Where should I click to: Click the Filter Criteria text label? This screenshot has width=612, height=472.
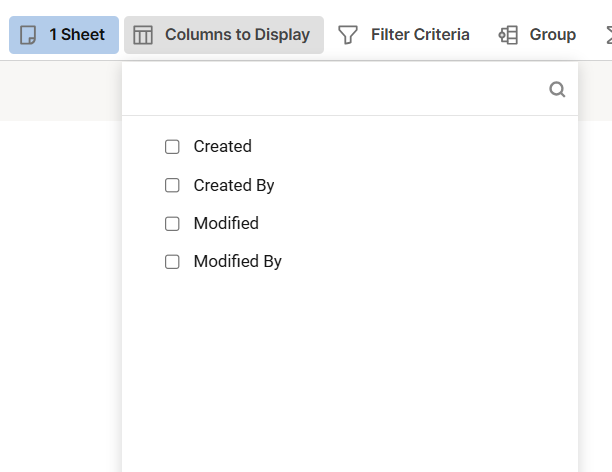tap(420, 35)
